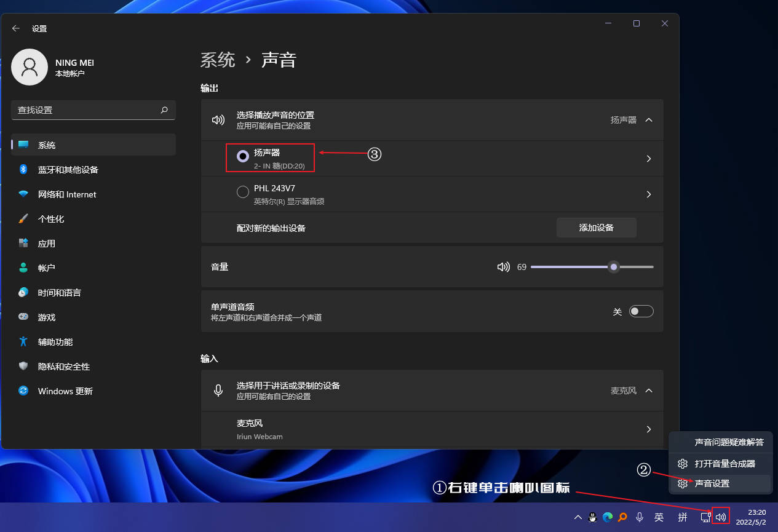This screenshot has height=532, width=778.
Task: Enable 单声道音频 mono audio toggle
Action: [641, 311]
